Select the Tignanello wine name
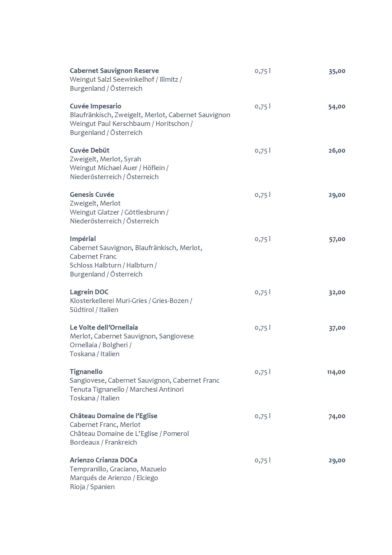The image size is (392, 555). [86, 372]
